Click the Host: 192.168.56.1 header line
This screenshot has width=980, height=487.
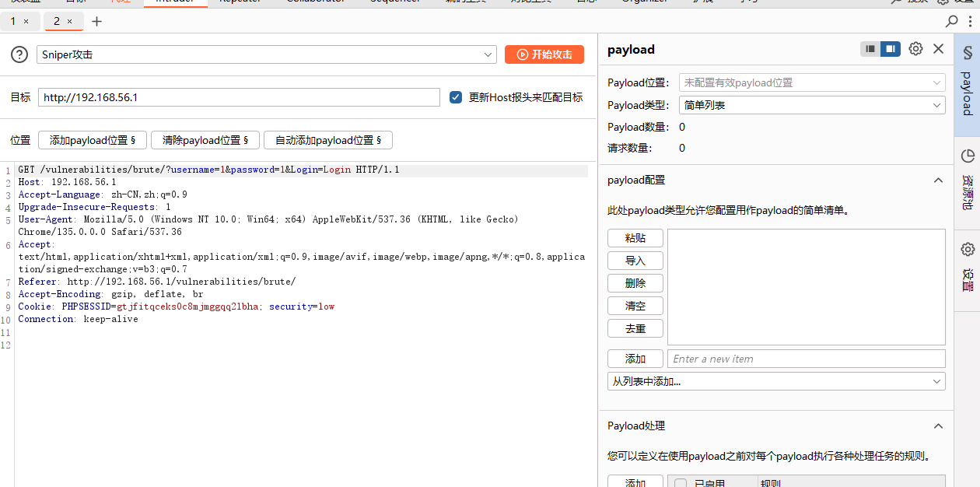pyautogui.click(x=67, y=182)
